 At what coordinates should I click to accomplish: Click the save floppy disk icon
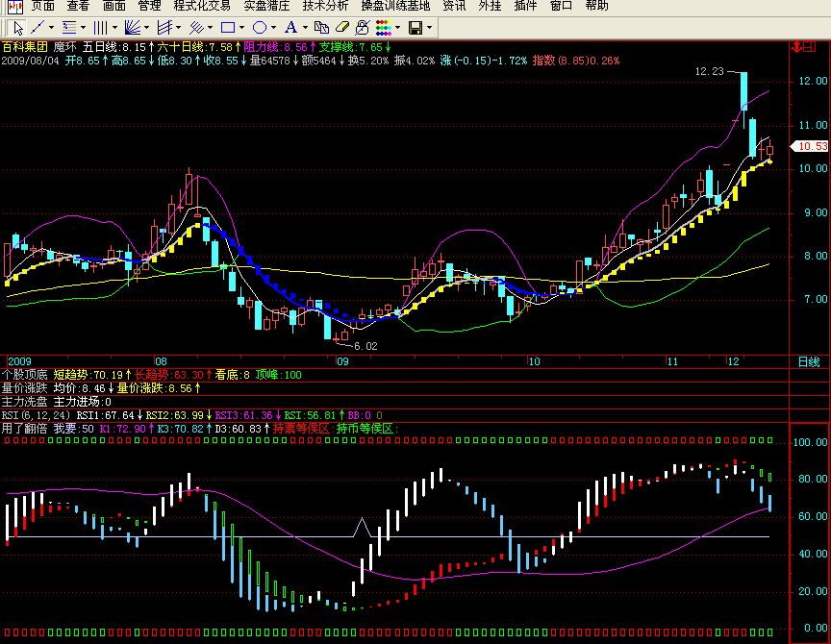pos(415,27)
